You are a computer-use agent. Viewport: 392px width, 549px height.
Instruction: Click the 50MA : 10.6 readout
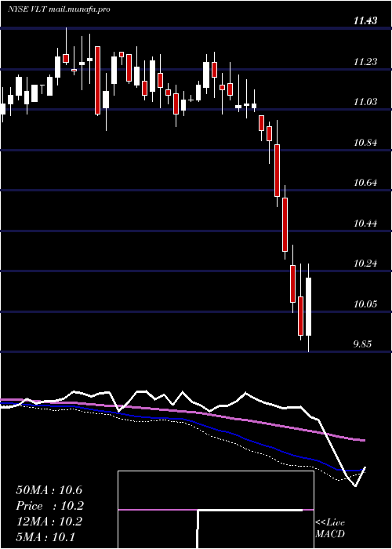click(49, 490)
